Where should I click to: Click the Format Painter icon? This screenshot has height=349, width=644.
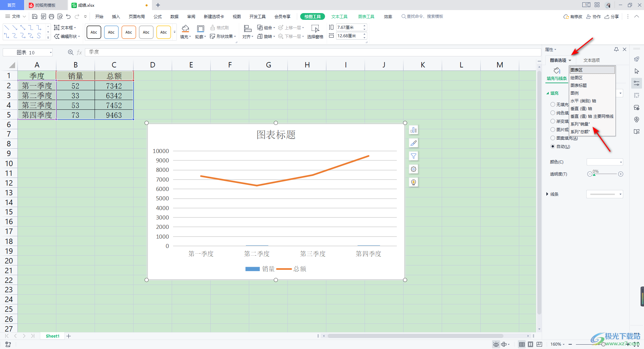point(220,28)
